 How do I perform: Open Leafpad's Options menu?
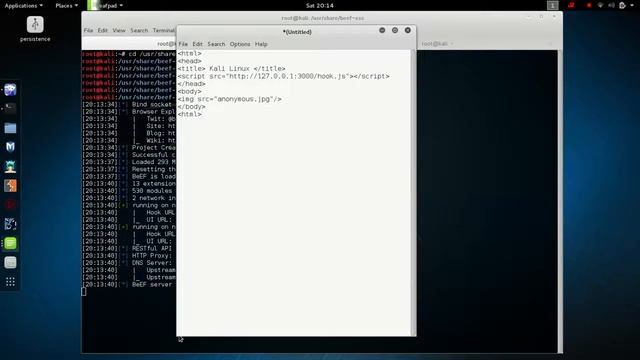240,44
